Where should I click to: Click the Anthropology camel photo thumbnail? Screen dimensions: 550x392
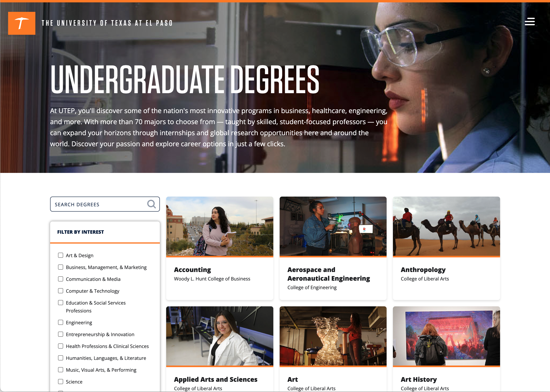point(446,226)
